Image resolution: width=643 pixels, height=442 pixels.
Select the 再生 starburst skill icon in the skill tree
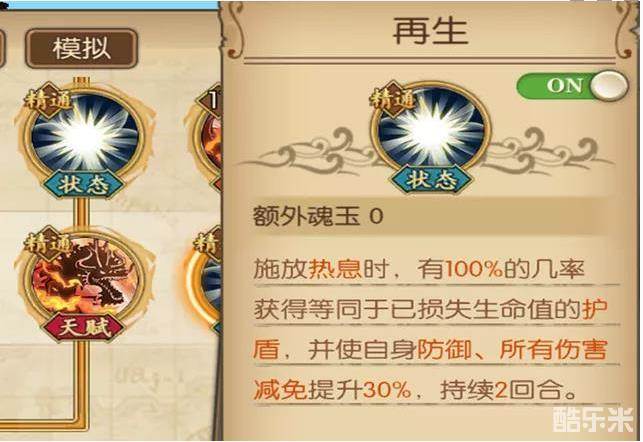pos(84,139)
